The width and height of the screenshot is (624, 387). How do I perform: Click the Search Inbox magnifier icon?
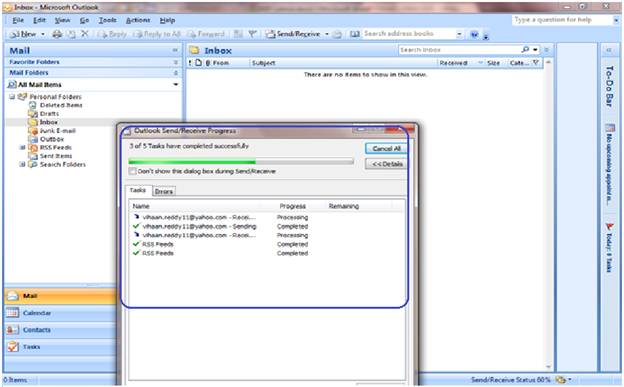point(526,50)
